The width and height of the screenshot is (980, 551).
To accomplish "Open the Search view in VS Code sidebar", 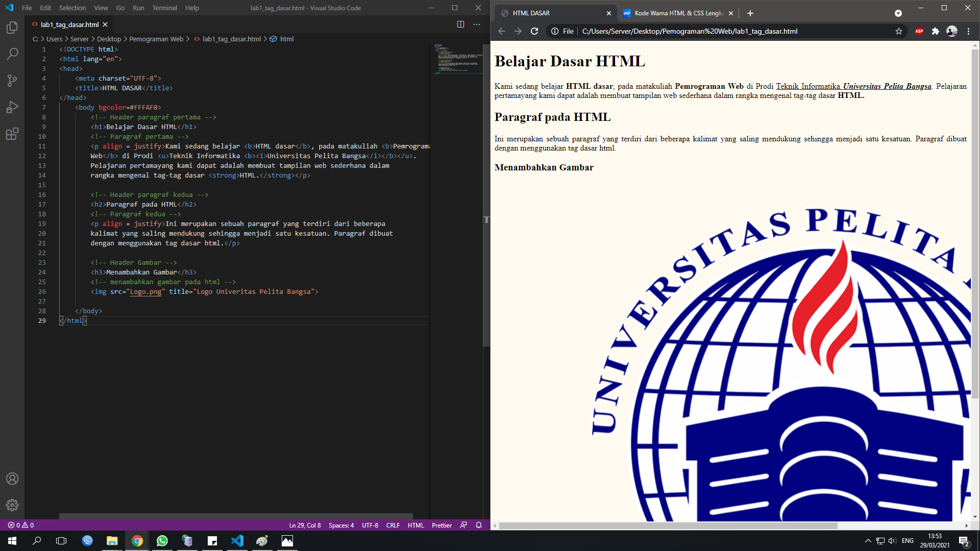I will pyautogui.click(x=12, y=54).
